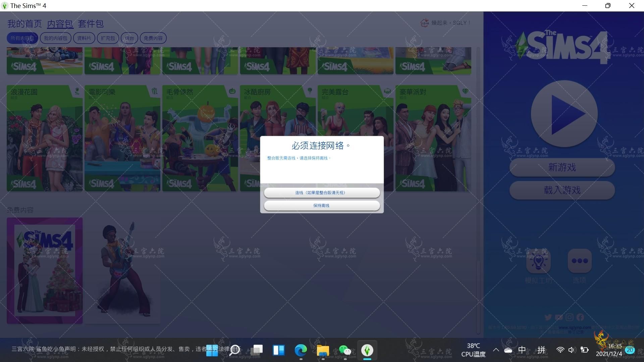The image size is (644, 362).
Task: Open the 选项 three-dots icon
Action: tap(580, 261)
